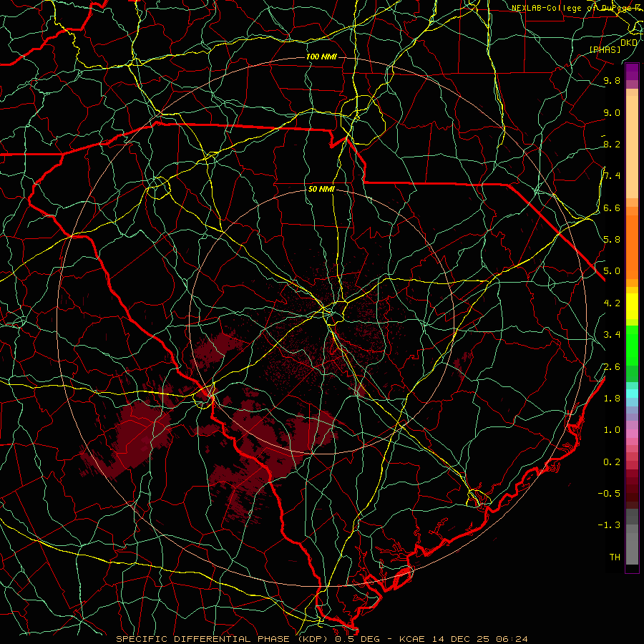Image resolution: width=644 pixels, height=644 pixels.
Task: Click the 7.4 scale value
Action: (612, 176)
